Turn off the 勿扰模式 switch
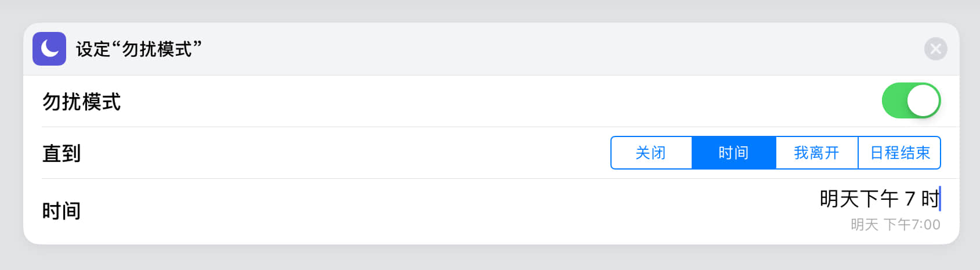Image resolution: width=980 pixels, height=270 pixels. [910, 100]
